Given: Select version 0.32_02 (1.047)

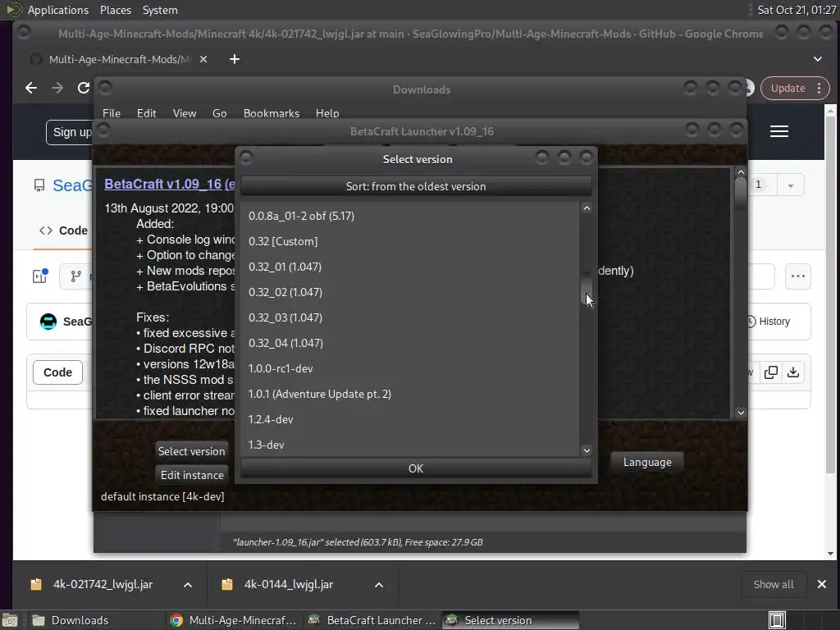Looking at the screenshot, I should (x=410, y=292).
